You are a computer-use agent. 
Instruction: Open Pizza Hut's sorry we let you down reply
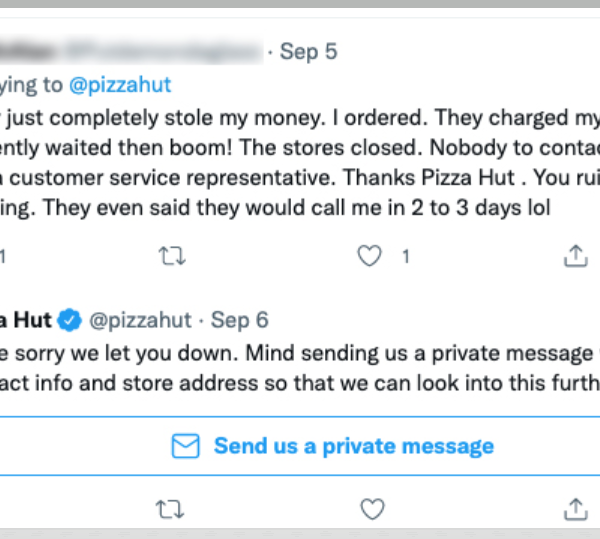click(x=300, y=368)
